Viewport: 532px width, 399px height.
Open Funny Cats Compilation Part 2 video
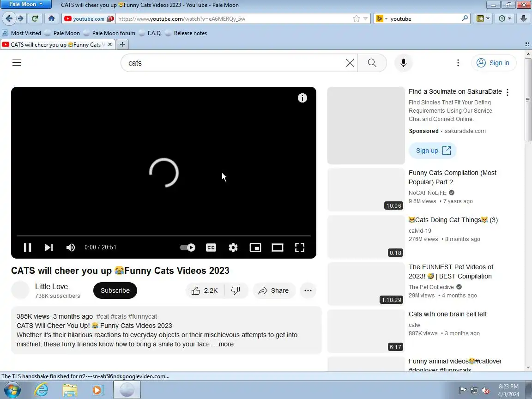pos(452,177)
